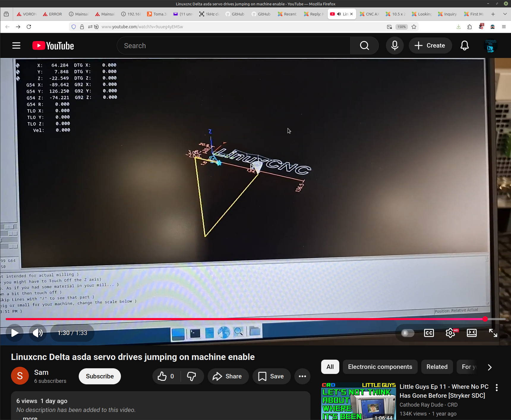Open Firefox list all tabs dropdown
Viewport: 511px width, 420px height.
pyautogui.click(x=505, y=14)
